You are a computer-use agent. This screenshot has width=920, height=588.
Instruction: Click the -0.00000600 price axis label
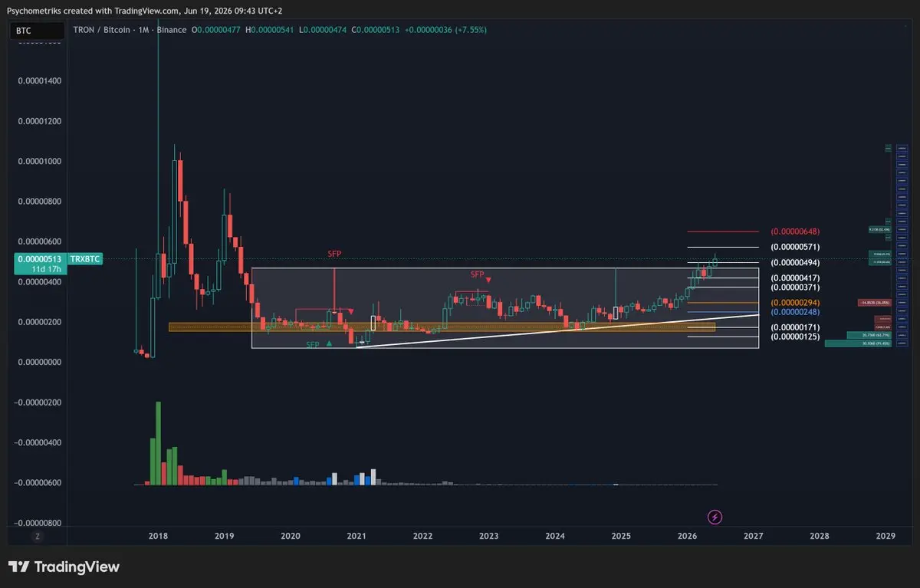tap(38, 483)
